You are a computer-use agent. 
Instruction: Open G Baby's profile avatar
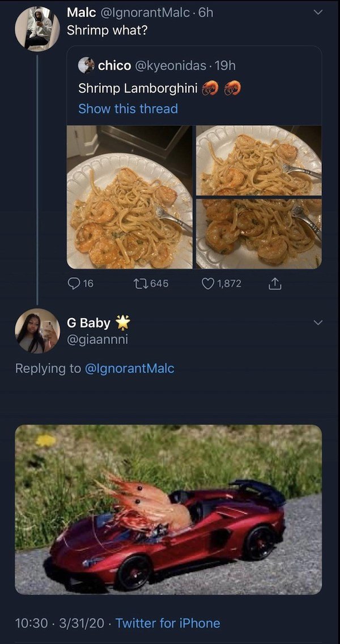click(x=37, y=331)
